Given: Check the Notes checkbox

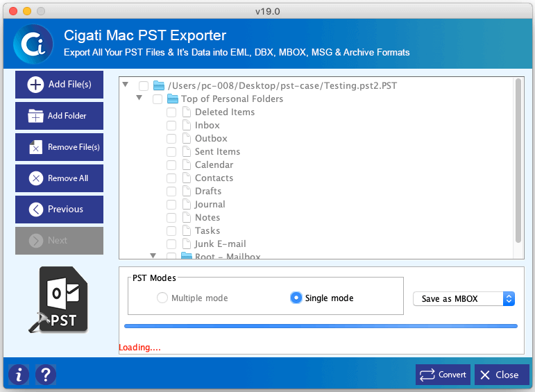Looking at the screenshot, I should [x=171, y=218].
